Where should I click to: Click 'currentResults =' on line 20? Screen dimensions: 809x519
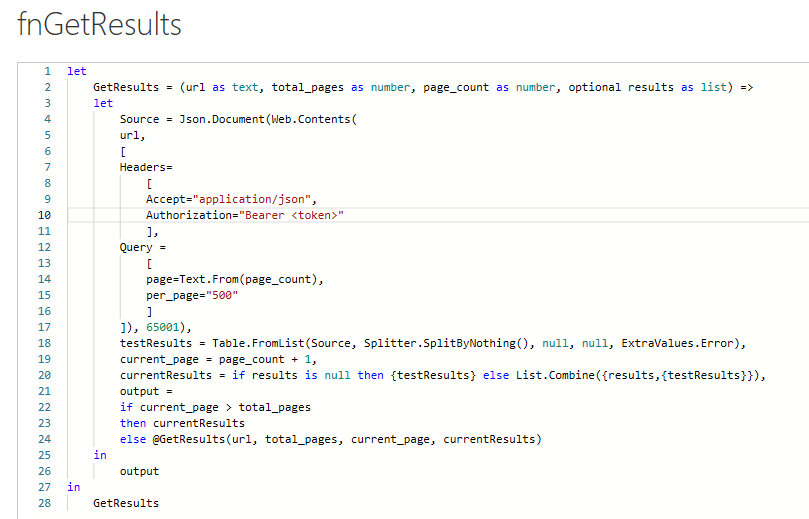[x=172, y=375]
